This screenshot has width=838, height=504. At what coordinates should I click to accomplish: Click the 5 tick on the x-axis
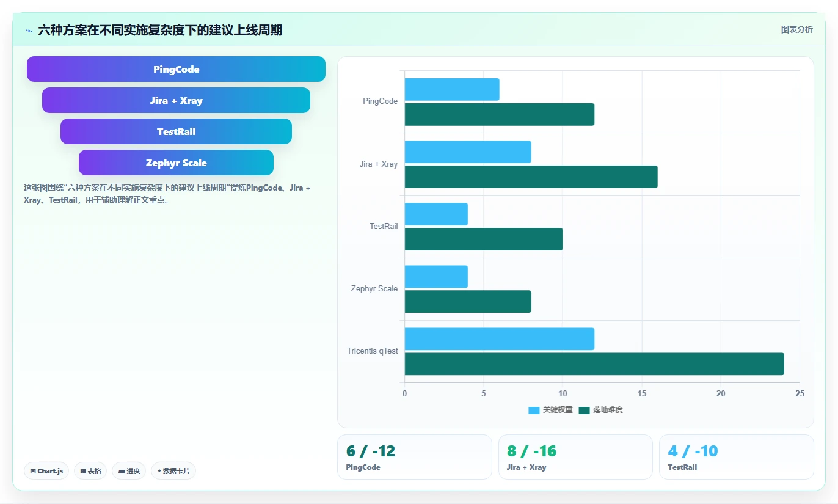(x=484, y=393)
